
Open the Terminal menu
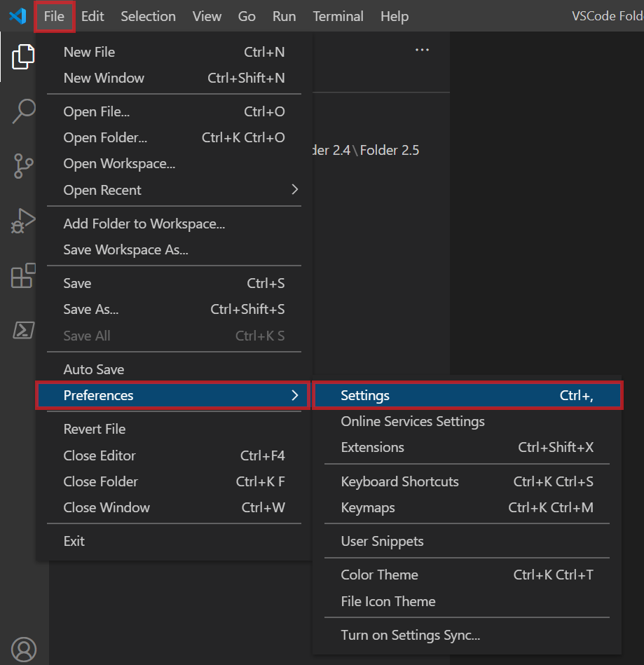point(338,15)
